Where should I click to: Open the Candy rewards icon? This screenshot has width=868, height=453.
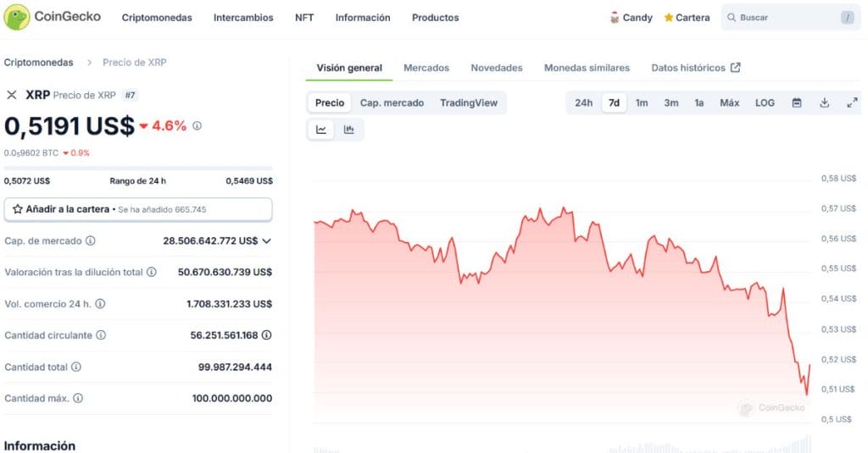pos(614,18)
